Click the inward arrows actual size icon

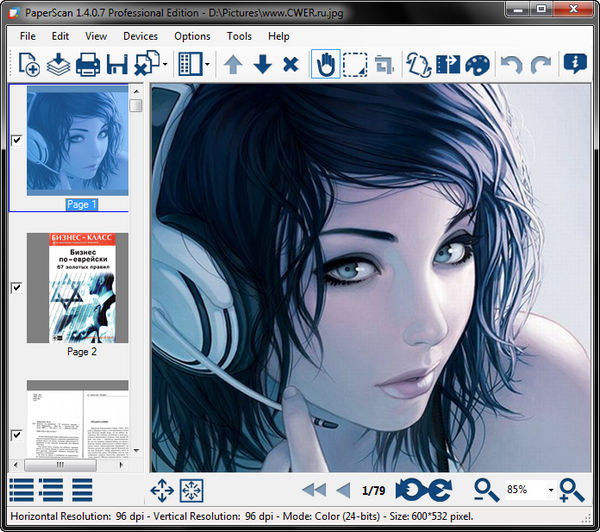(191, 490)
